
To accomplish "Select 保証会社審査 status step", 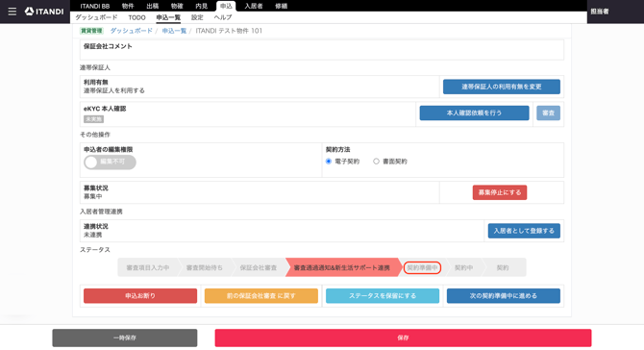I will 259,267.
